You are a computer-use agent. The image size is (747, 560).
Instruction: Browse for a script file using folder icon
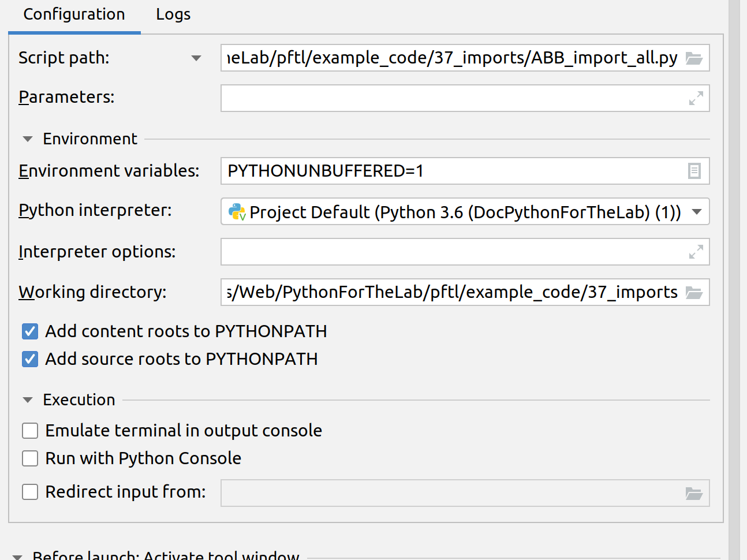[x=694, y=57]
